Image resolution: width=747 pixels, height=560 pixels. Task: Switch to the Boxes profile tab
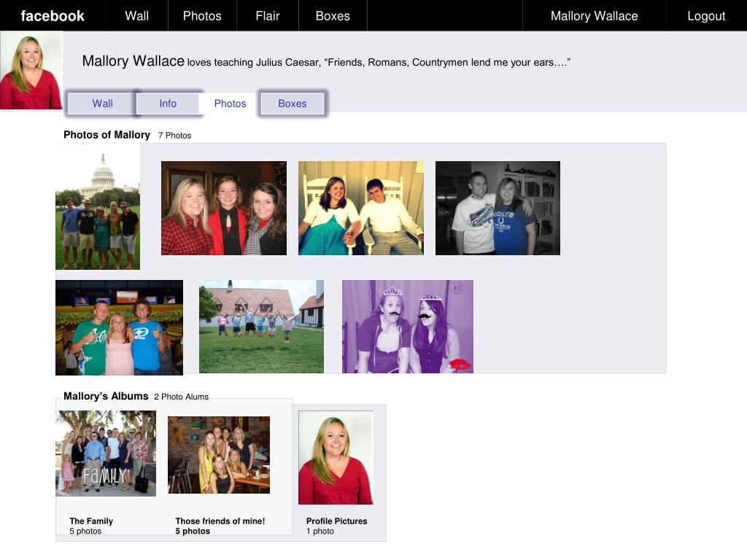[x=293, y=104]
